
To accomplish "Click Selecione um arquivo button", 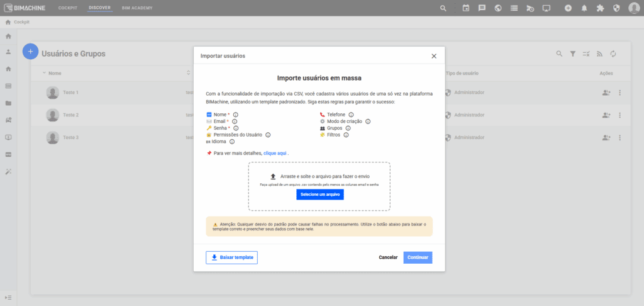I will tap(320, 195).
